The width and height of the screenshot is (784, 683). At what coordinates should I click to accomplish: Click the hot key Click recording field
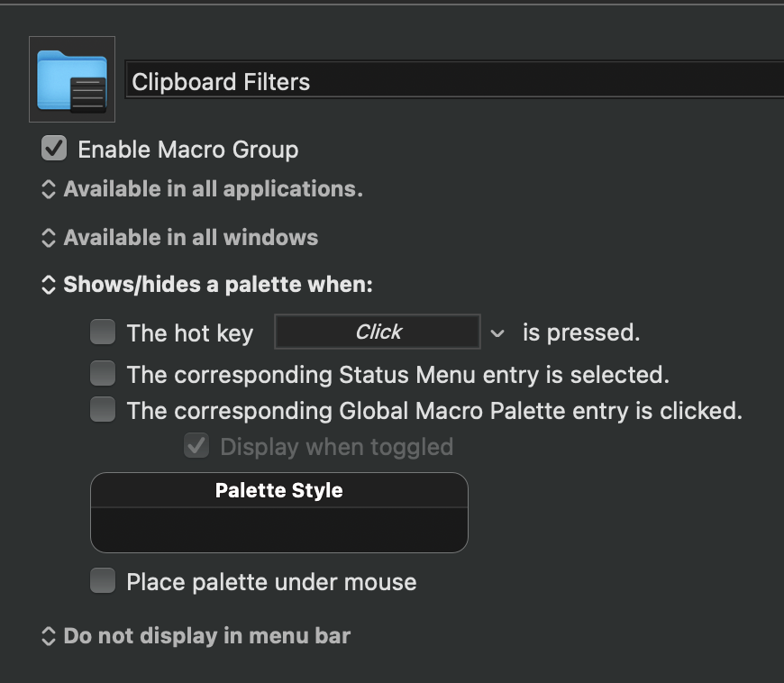coord(378,332)
